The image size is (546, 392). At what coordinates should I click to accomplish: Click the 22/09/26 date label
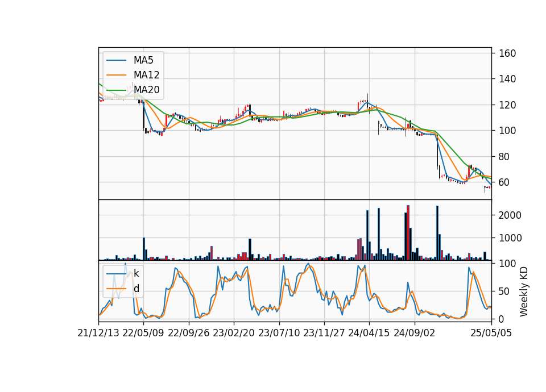click(x=189, y=333)
